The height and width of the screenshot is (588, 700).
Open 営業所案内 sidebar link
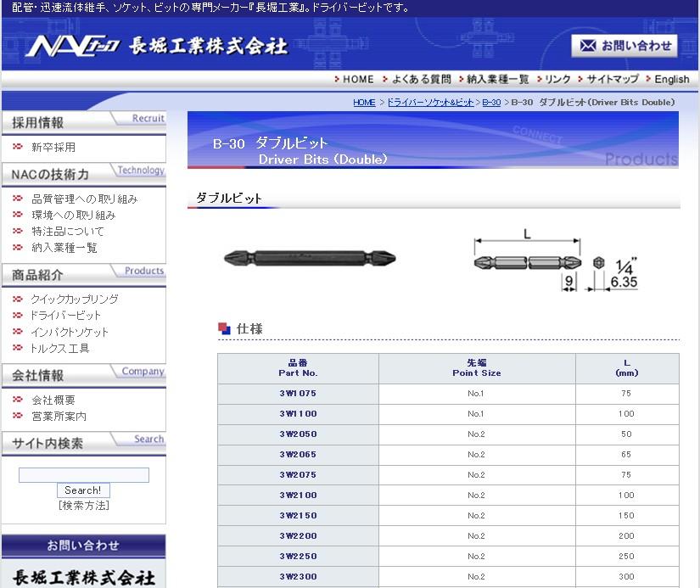pyautogui.click(x=59, y=417)
